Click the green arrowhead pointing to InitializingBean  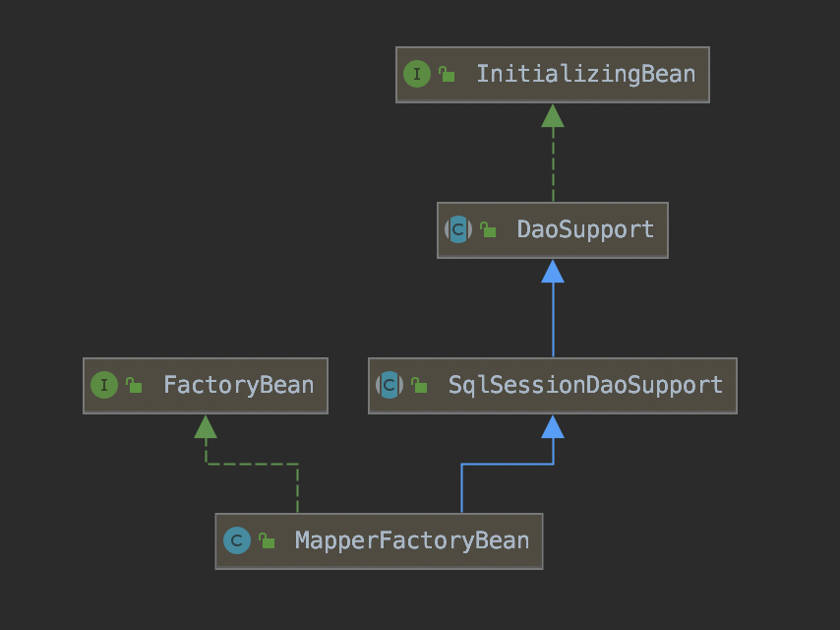(553, 116)
